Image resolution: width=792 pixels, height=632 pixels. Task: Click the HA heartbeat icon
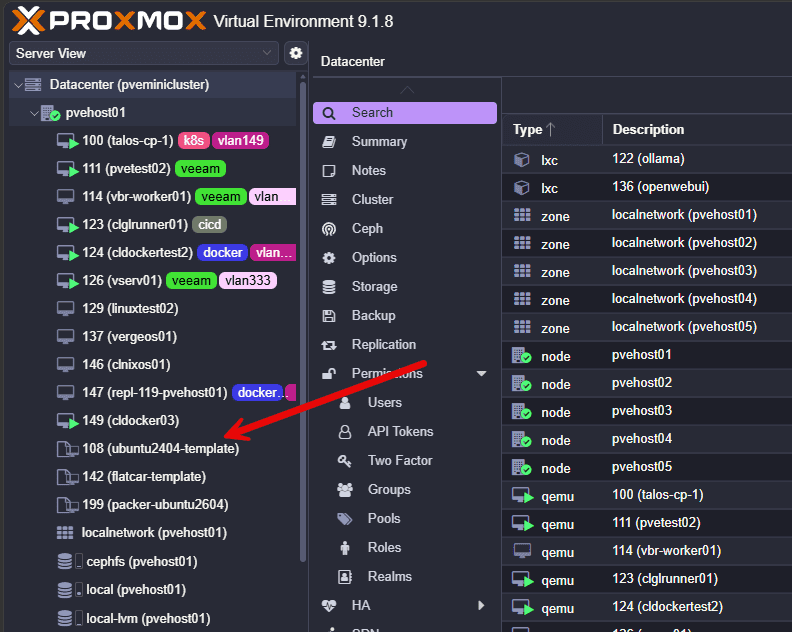[x=329, y=606]
